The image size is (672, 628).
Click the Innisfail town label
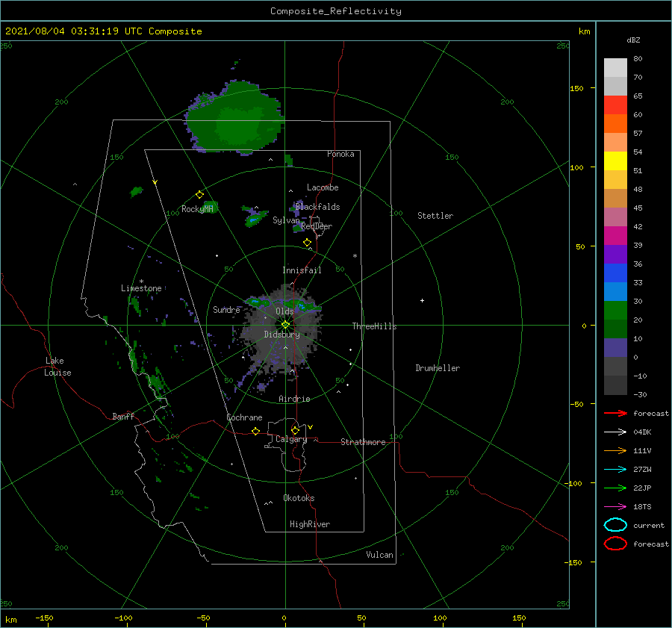[x=302, y=270]
